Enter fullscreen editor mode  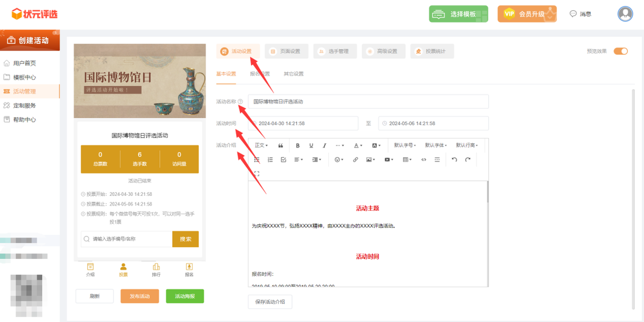coord(257,173)
